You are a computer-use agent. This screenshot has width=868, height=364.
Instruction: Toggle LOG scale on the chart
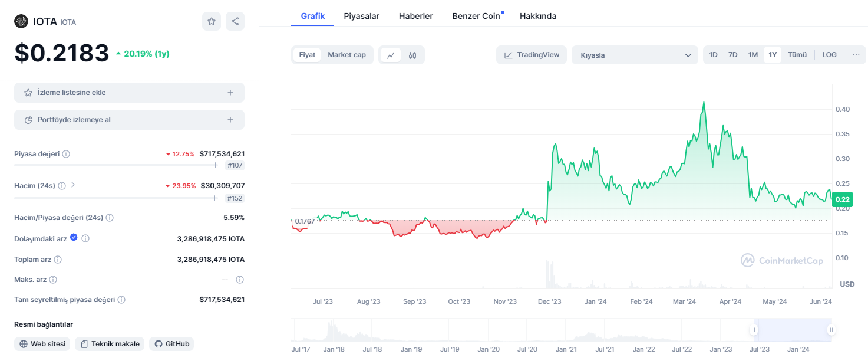[829, 55]
